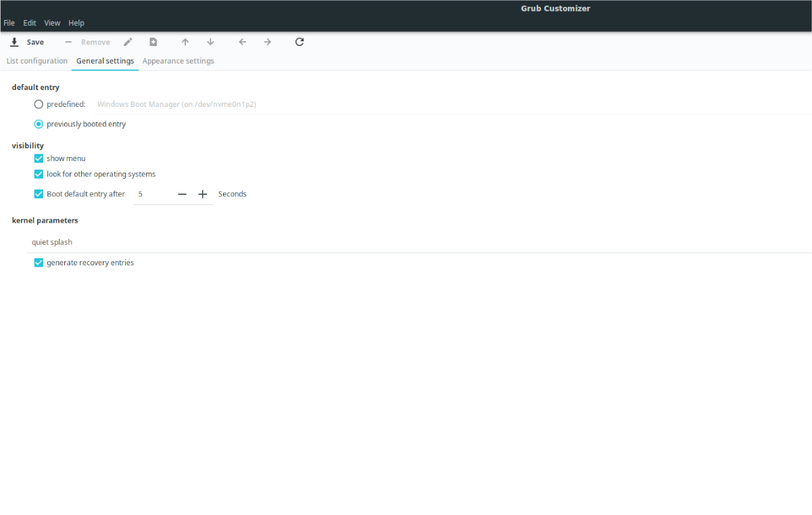Viewport: 812px width, 515px height.
Task: Select the General settings tab
Action: coord(105,61)
